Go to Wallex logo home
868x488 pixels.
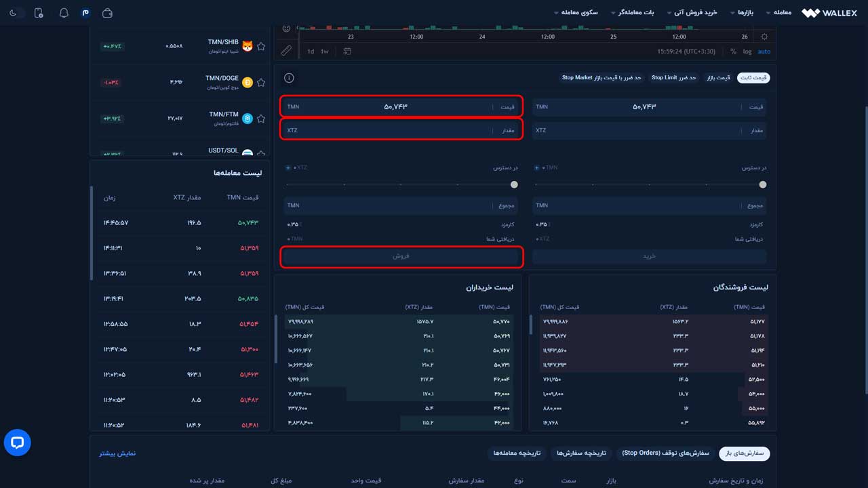tap(829, 13)
